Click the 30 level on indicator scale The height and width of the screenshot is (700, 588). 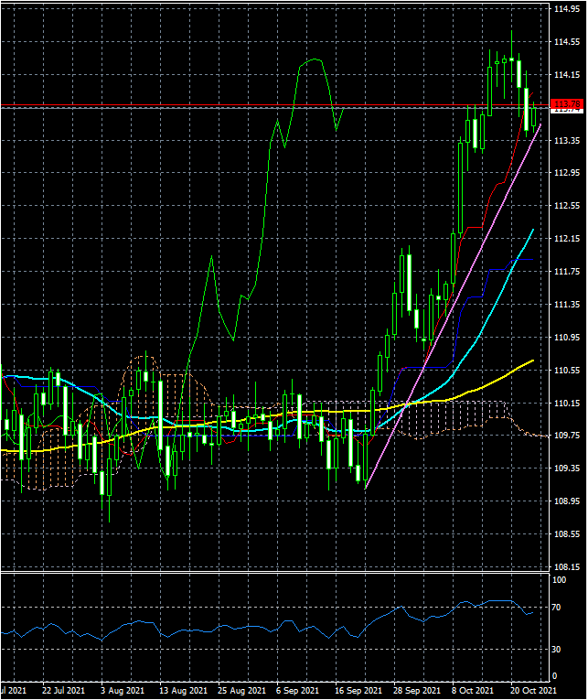click(556, 650)
